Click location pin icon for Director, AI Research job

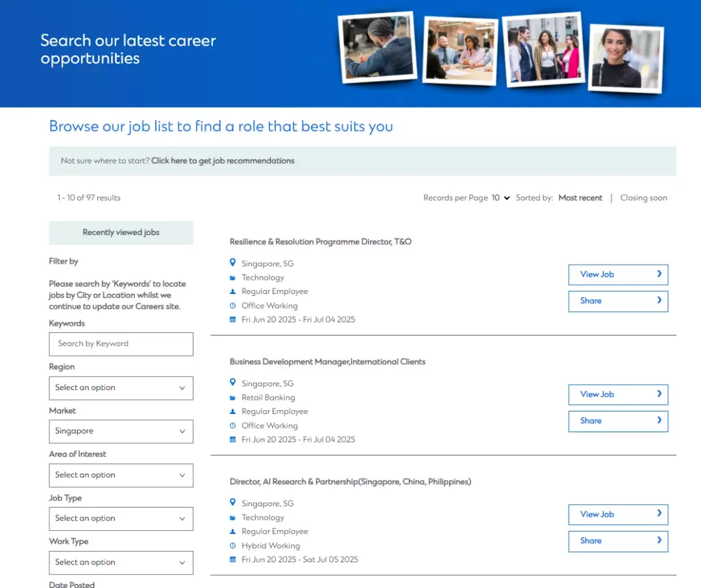pyautogui.click(x=232, y=502)
